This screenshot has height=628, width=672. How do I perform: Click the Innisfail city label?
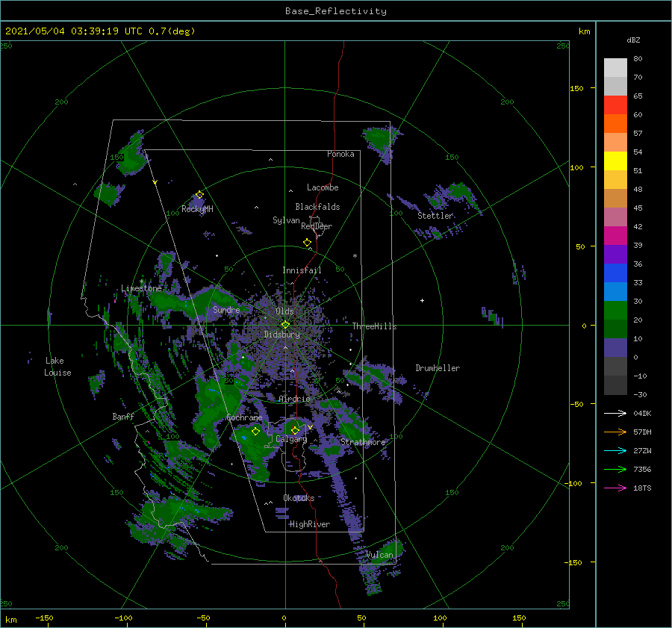302,270
